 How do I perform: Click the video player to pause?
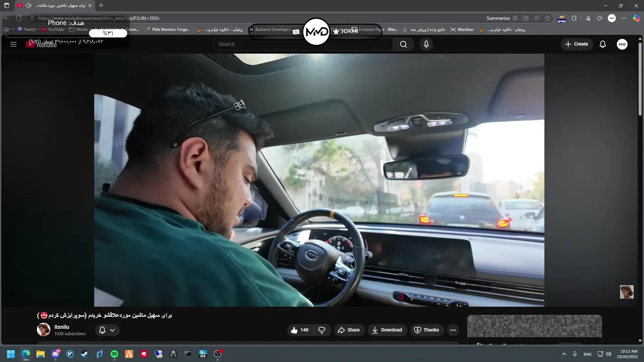[319, 180]
